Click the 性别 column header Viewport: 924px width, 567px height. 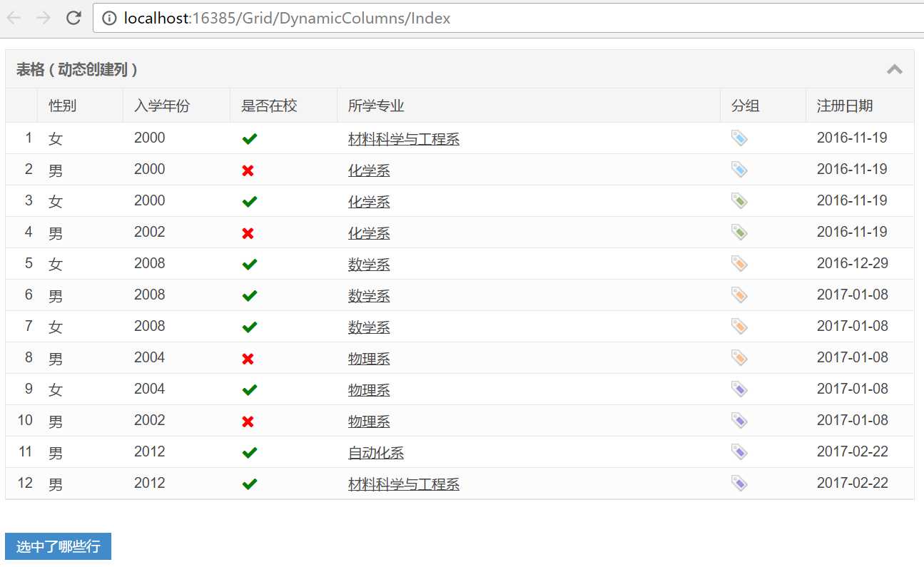click(x=80, y=106)
